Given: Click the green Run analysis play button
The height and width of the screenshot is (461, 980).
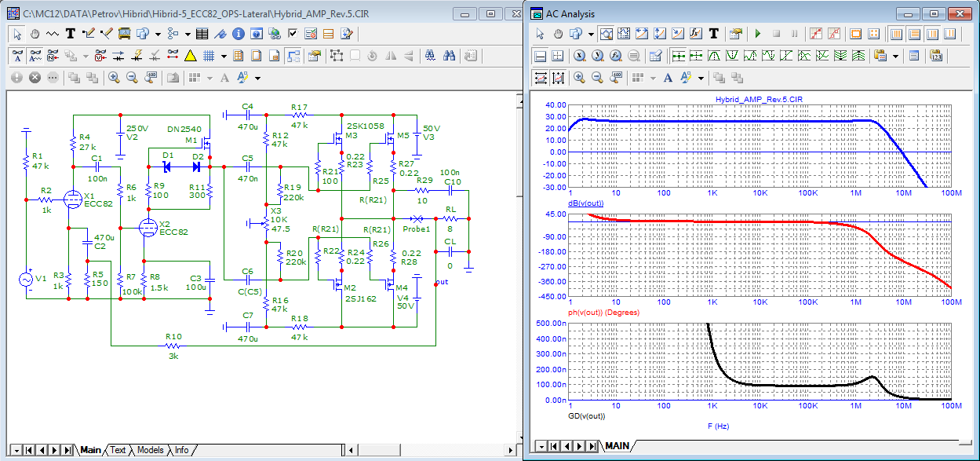Looking at the screenshot, I should coord(758,34).
